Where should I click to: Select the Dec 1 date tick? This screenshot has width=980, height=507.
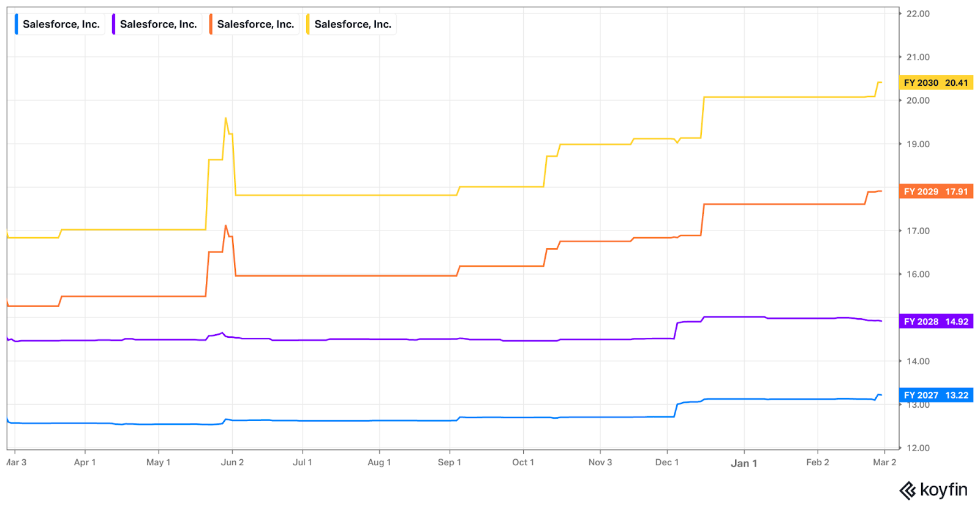pyautogui.click(x=666, y=462)
